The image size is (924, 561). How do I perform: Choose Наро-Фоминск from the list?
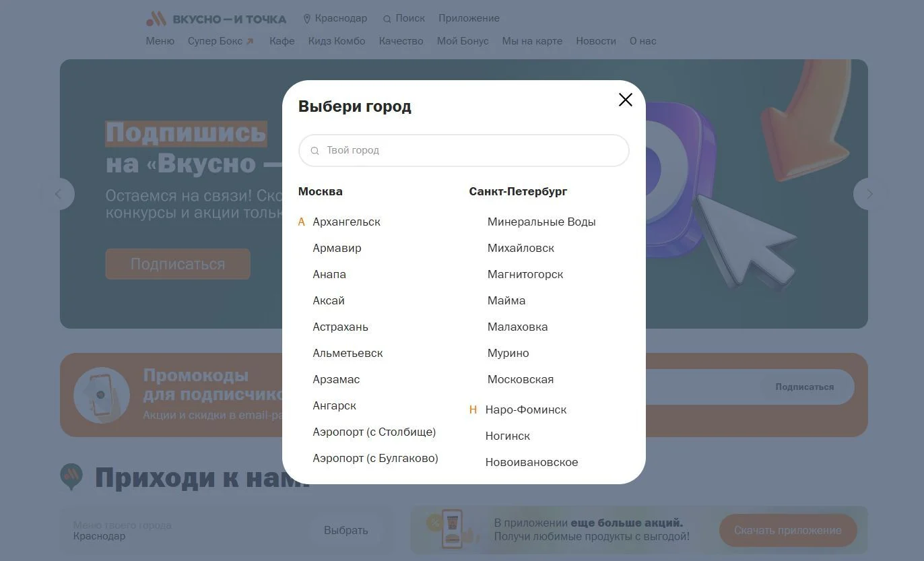tap(526, 409)
